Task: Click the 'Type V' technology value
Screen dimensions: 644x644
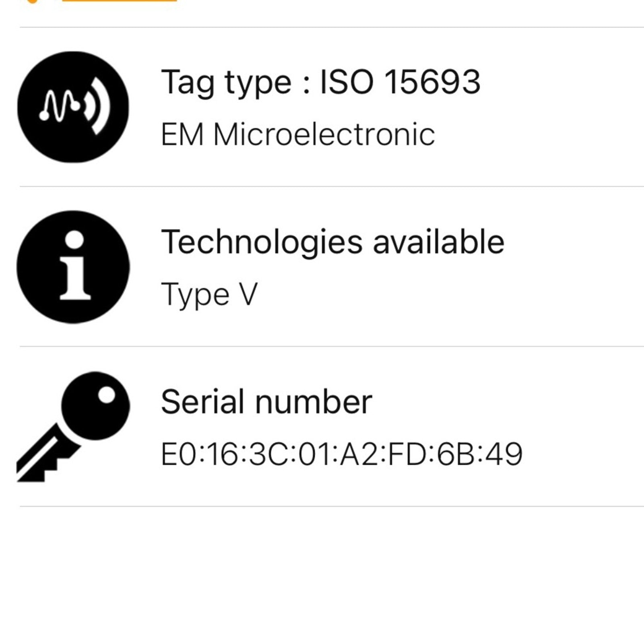Action: pyautogui.click(x=209, y=295)
